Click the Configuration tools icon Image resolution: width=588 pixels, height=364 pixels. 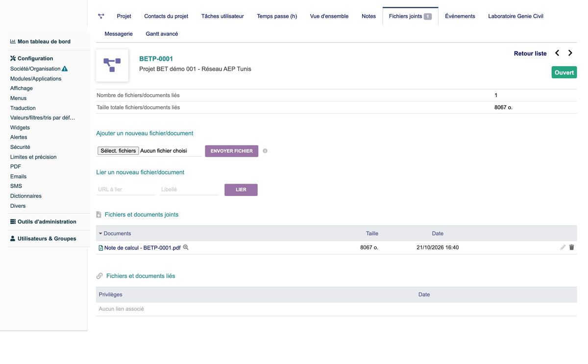[13, 58]
